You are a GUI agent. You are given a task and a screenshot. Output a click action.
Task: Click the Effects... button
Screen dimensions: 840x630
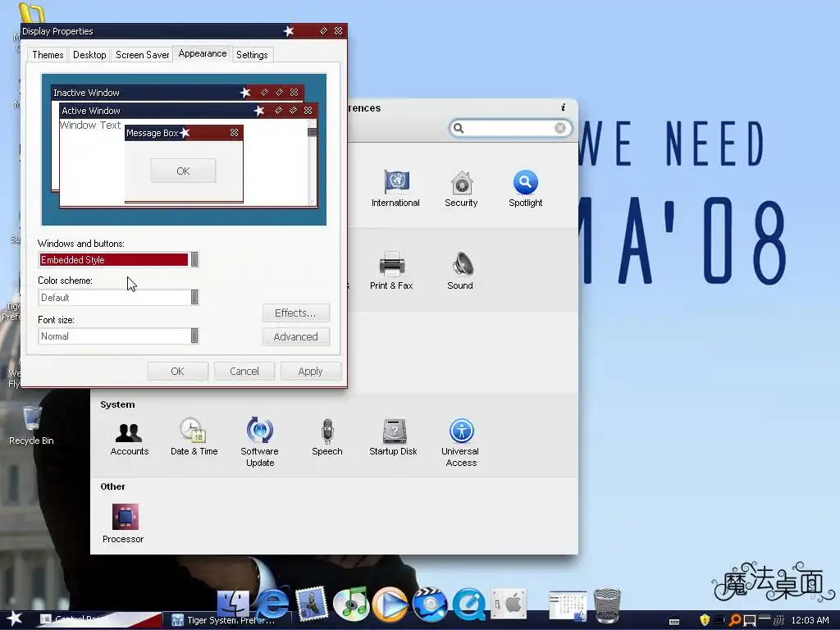[x=295, y=313]
